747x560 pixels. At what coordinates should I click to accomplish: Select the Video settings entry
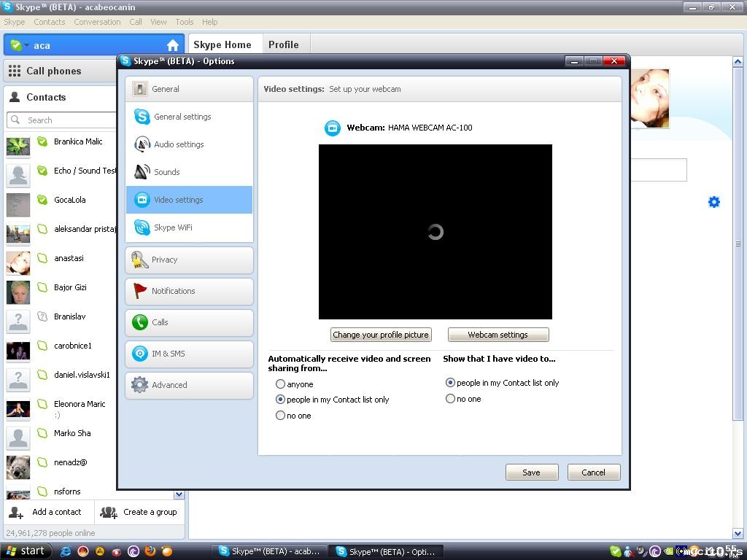point(189,200)
